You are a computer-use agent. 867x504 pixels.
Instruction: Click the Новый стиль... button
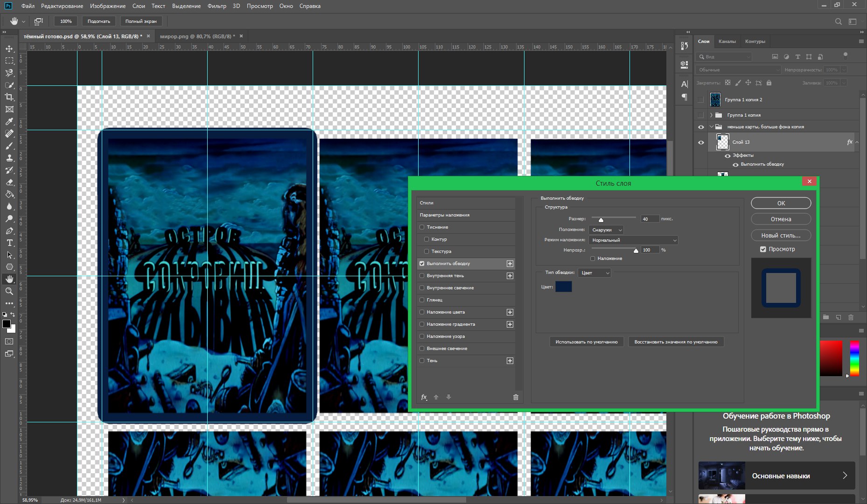pyautogui.click(x=781, y=236)
